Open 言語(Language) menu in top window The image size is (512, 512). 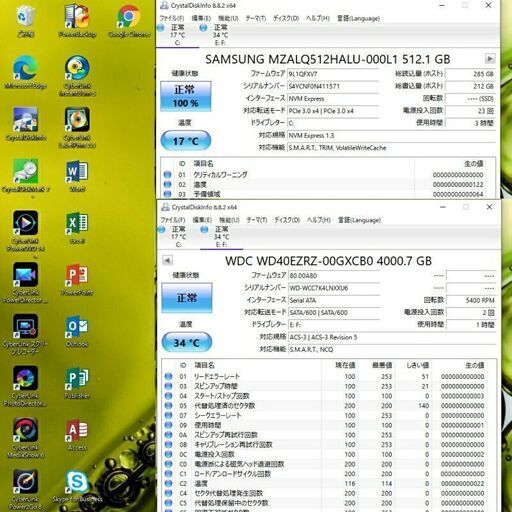tap(358, 18)
